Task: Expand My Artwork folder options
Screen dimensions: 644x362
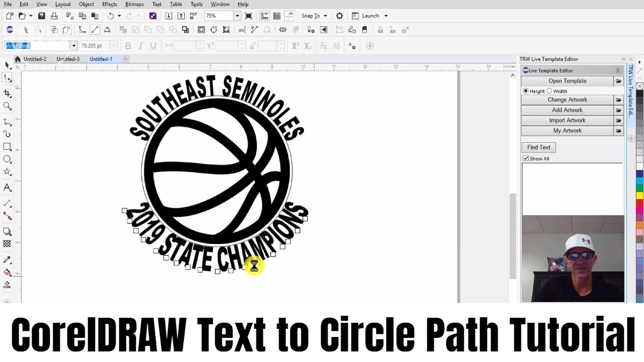Action: pyautogui.click(x=619, y=131)
